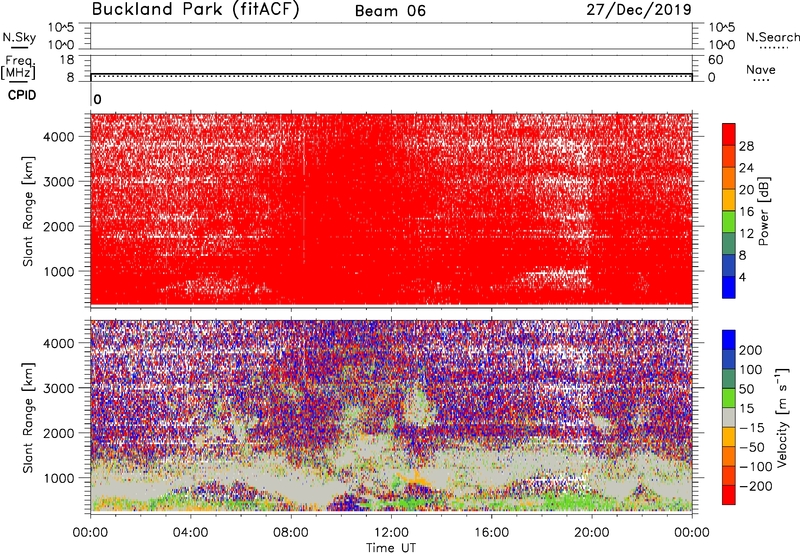Screen dimensions: 800x554
Task: Click the '200' tick on the velocity colorbar
Action: [751, 350]
